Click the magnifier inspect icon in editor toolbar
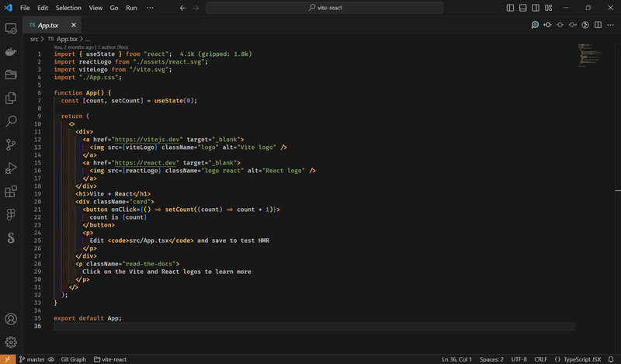Viewport: 621px width, 364px height. 535,25
